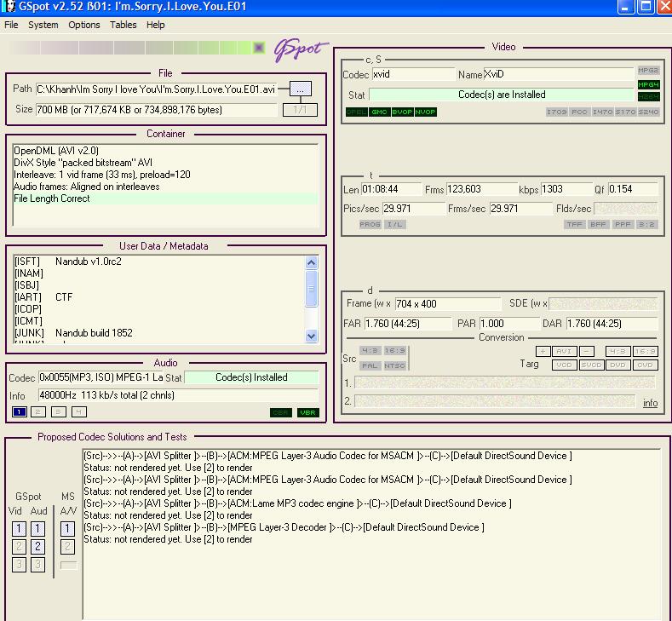The image size is (672, 621).
Task: Open the System menu
Action: click(x=43, y=25)
